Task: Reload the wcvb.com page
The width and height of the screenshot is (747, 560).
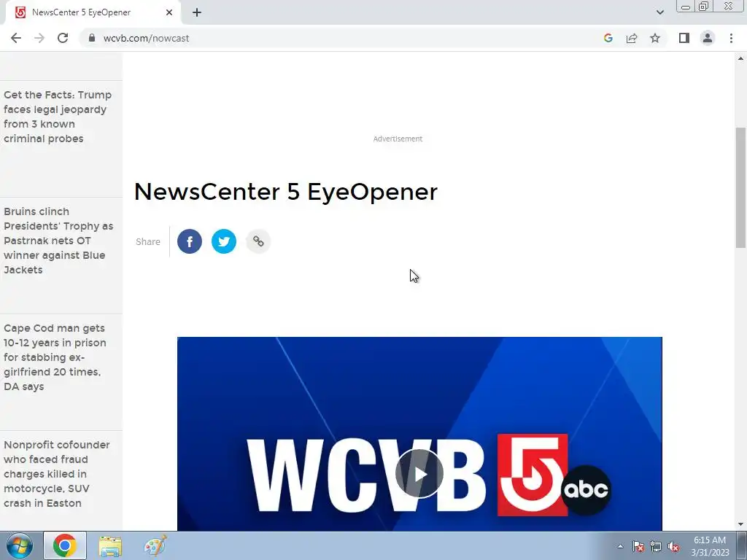Action: (63, 38)
